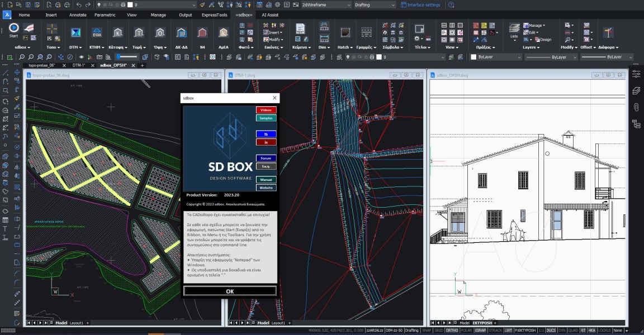Click the application logo menu button
The height and width of the screenshot is (335, 644).
[x=7, y=15]
